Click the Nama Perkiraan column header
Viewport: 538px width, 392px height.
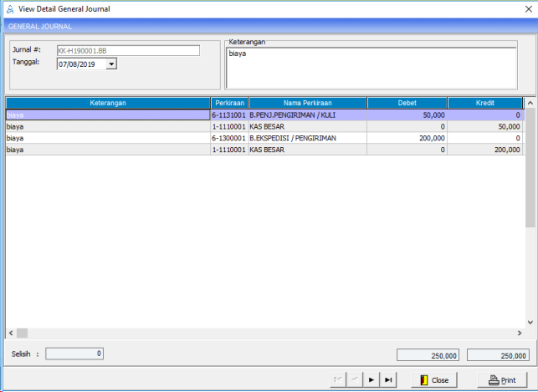pos(307,103)
